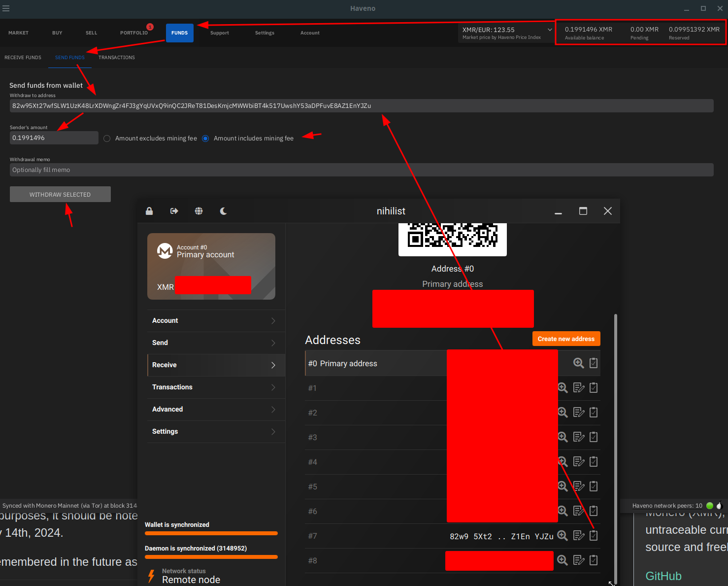Screen dimensions: 728x586
Task: Toggle dark mode moon icon in Monero GUI
Action: click(223, 211)
